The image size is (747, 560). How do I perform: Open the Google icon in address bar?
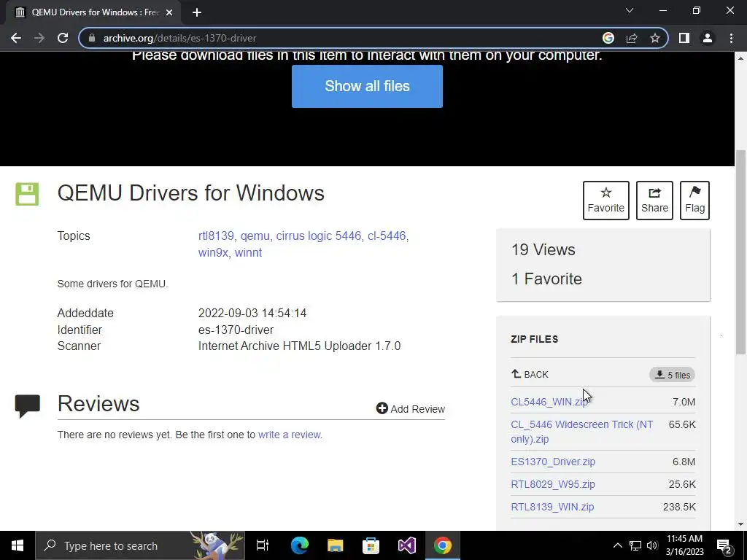[x=608, y=38]
